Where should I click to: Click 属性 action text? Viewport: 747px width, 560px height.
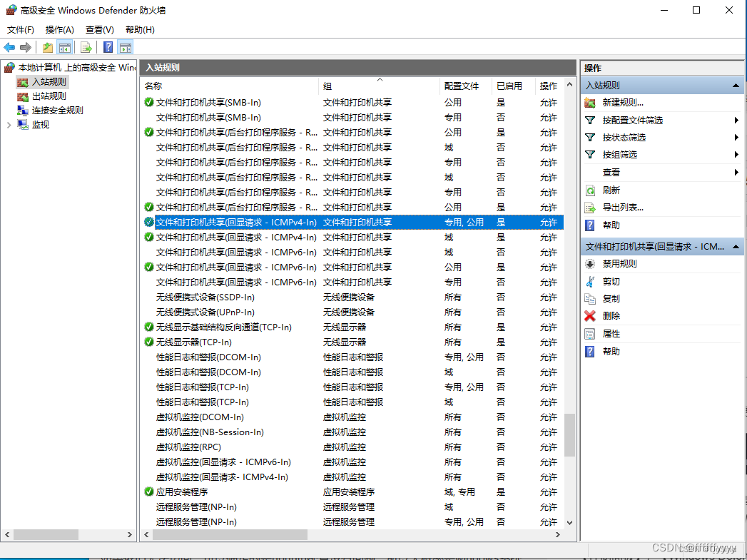click(x=611, y=334)
